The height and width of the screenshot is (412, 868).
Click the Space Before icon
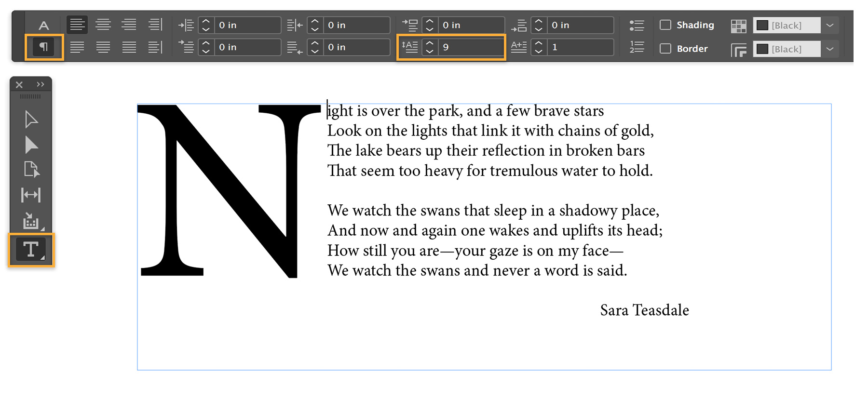(410, 25)
